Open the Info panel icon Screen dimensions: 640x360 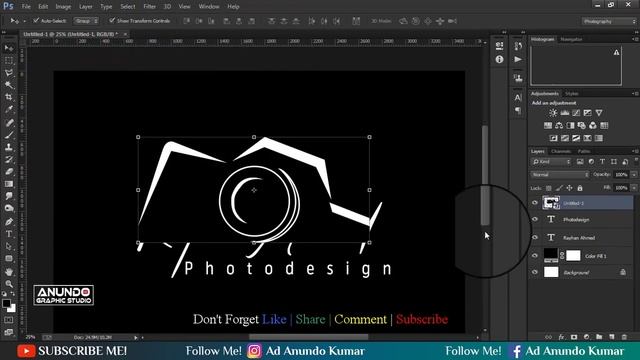pos(499,60)
